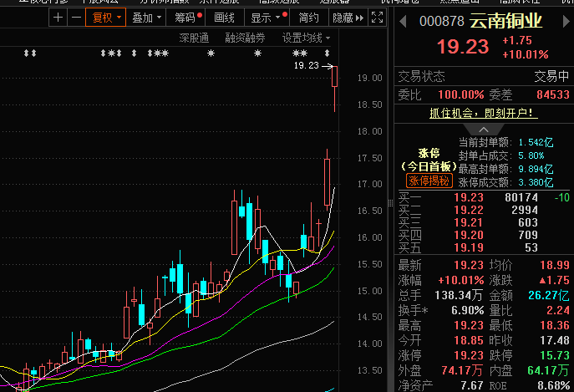574x392 pixels.
Task: Open the 显示 display dropdown
Action: click(266, 18)
